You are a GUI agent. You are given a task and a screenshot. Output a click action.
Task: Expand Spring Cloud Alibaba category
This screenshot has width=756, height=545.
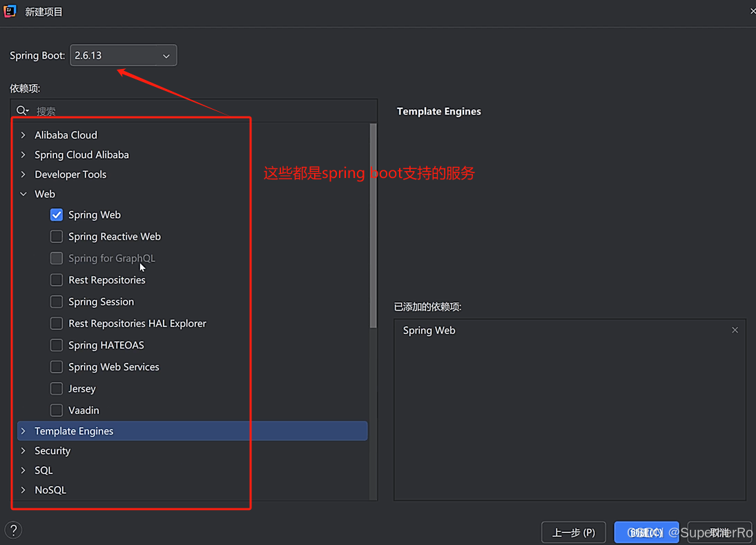tap(23, 155)
